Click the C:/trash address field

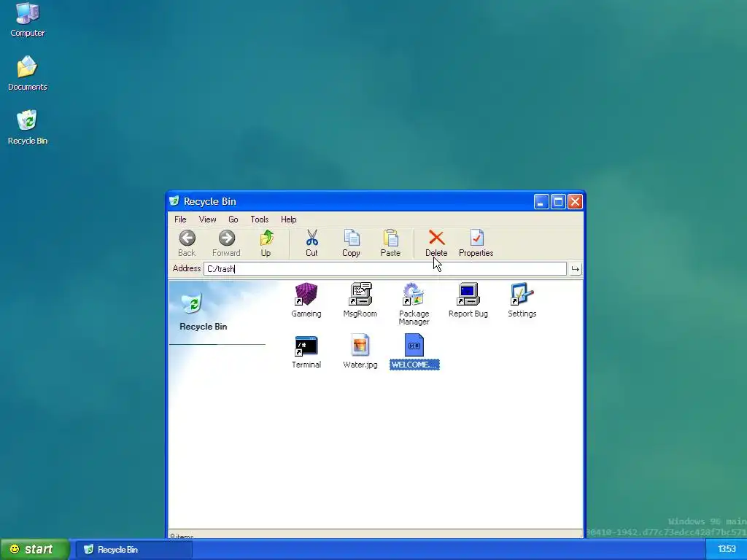(x=385, y=269)
